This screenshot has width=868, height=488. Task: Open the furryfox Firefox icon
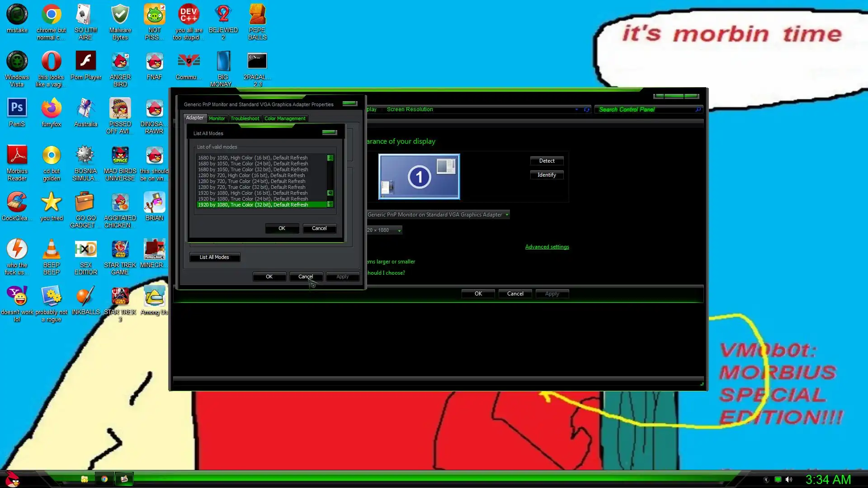tap(51, 108)
